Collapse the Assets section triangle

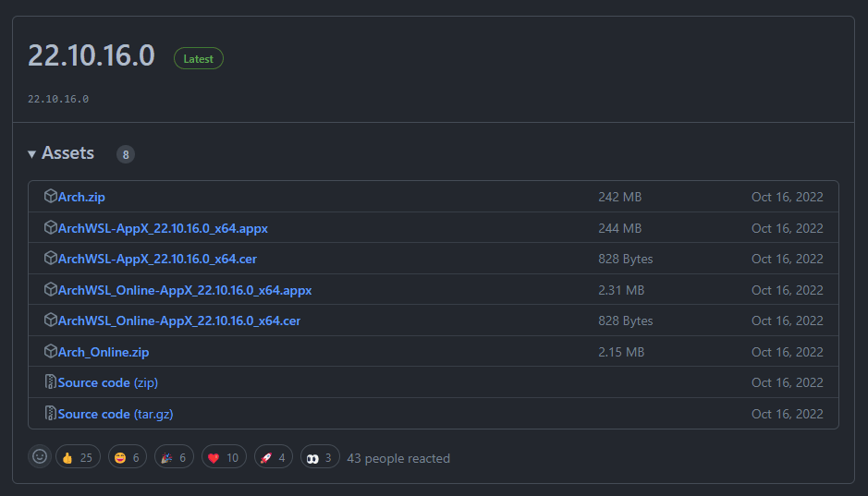click(32, 154)
